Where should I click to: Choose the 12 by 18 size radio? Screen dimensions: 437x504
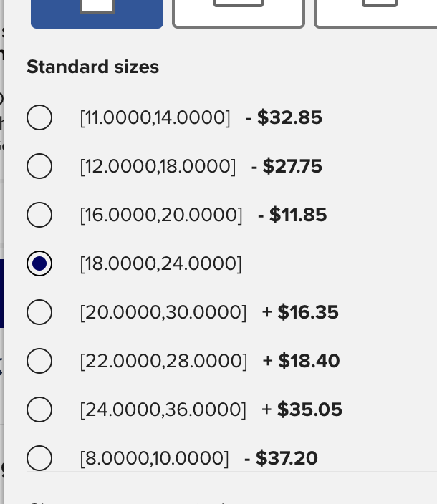(39, 166)
